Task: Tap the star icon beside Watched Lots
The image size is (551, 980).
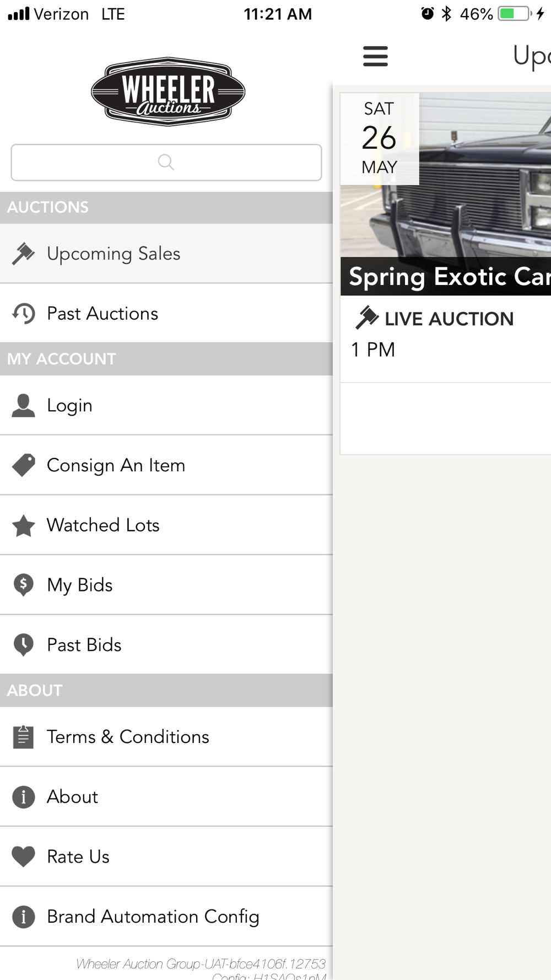Action: (x=23, y=525)
